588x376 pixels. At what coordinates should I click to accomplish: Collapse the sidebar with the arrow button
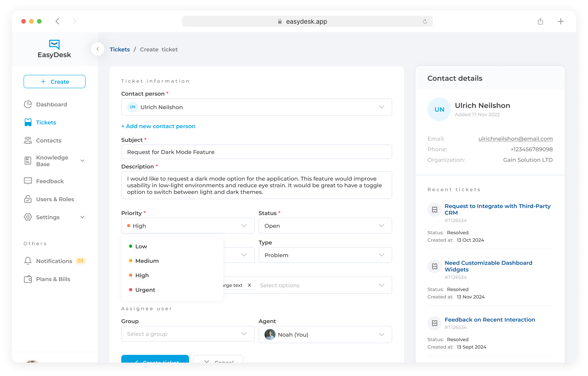(98, 49)
